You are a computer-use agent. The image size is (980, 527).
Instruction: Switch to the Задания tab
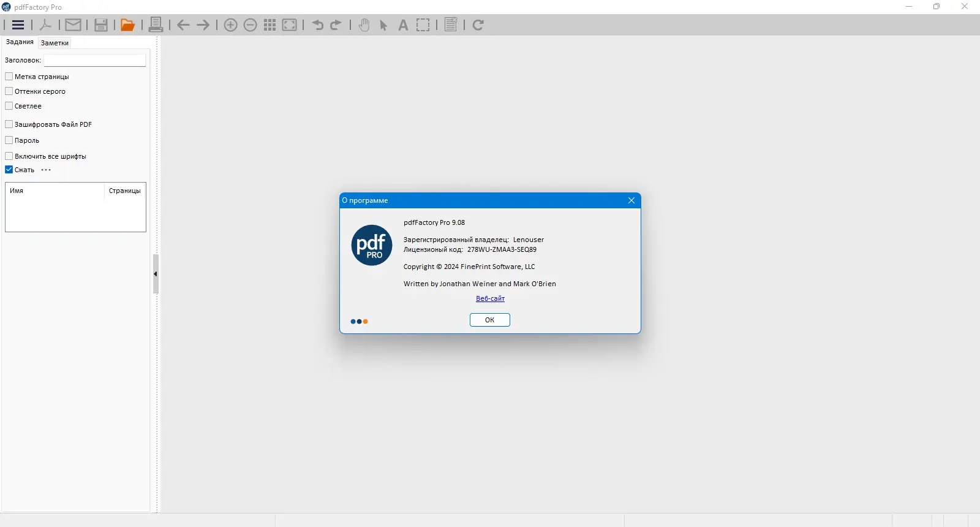click(20, 42)
